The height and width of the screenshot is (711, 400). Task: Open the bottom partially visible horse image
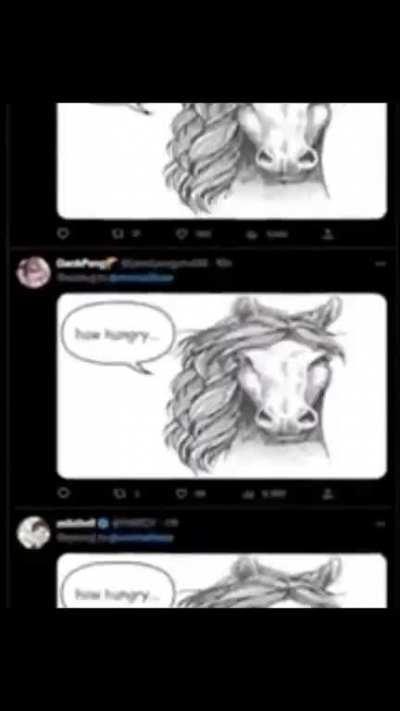[x=222, y=580]
